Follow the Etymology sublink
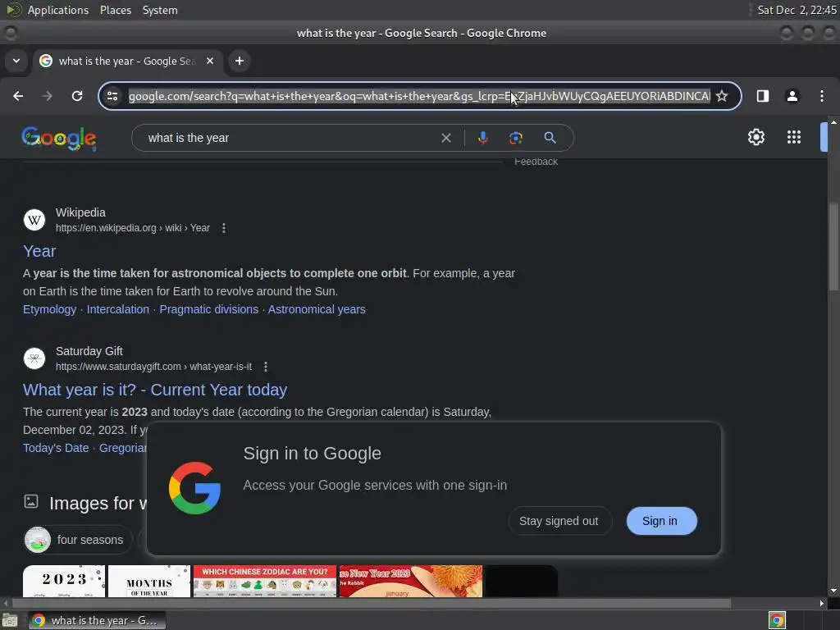The width and height of the screenshot is (840, 630). [49, 309]
